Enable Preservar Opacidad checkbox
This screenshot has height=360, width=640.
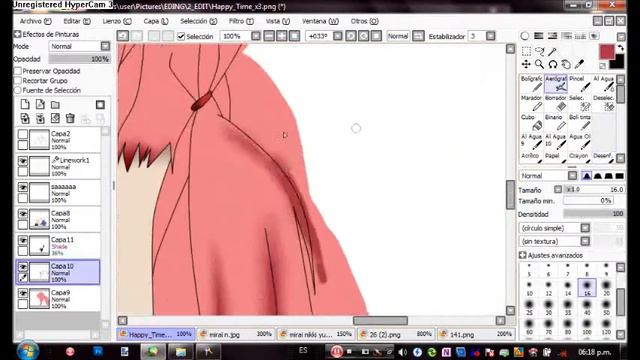pos(18,71)
